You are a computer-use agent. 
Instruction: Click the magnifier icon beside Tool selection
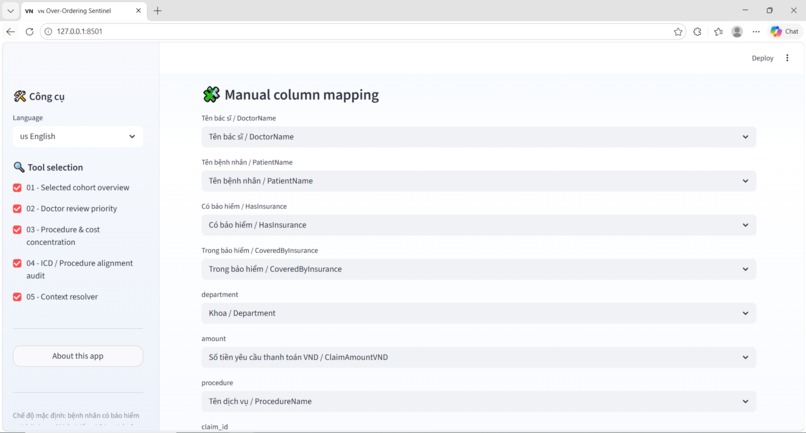pos(19,167)
